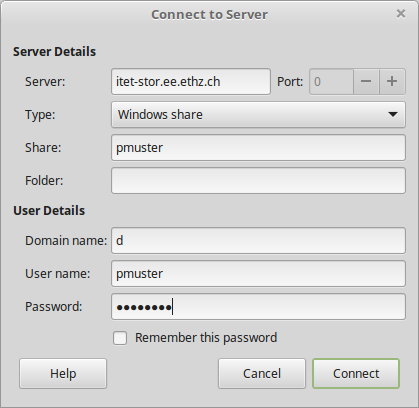Enable the Remember this password checkbox

(120, 338)
